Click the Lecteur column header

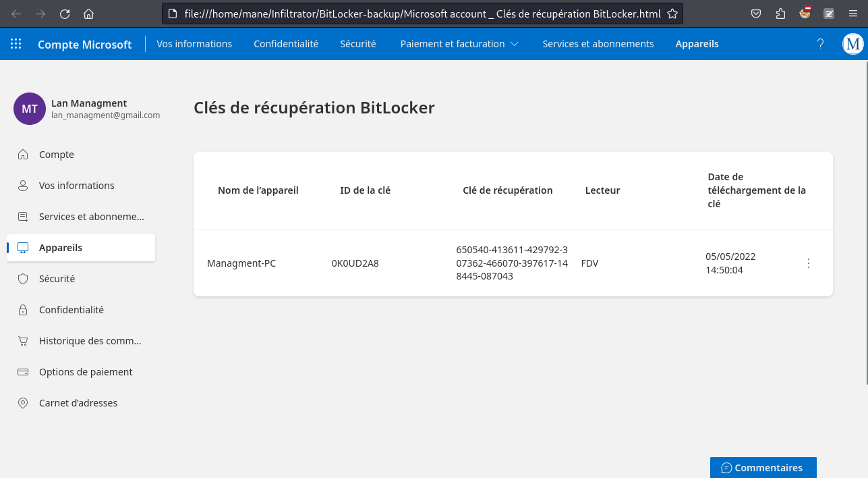click(x=603, y=190)
